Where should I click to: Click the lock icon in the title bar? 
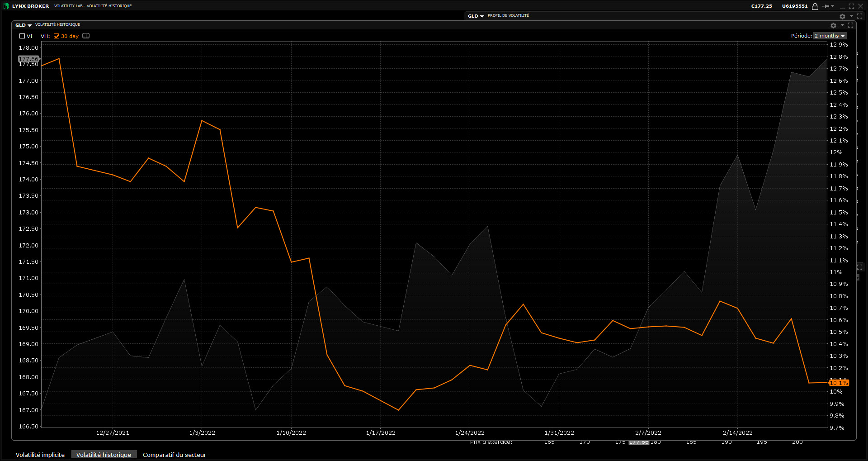pyautogui.click(x=815, y=6)
